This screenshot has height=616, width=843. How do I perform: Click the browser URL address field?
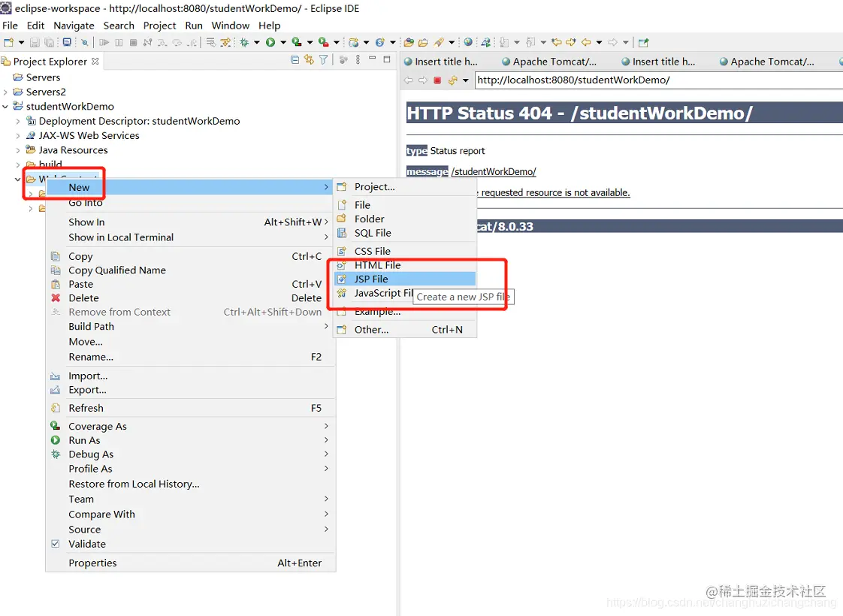click(x=659, y=80)
